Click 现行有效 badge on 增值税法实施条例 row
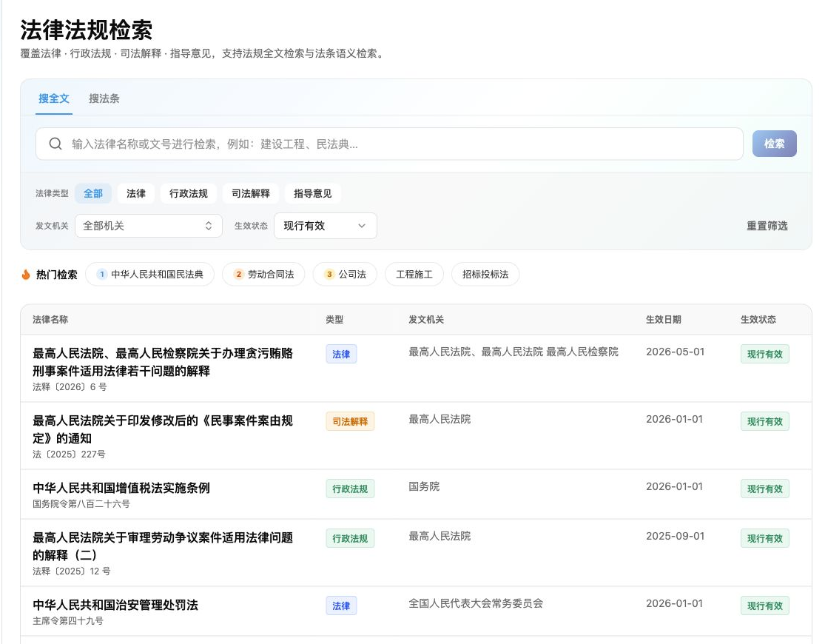 tap(765, 489)
